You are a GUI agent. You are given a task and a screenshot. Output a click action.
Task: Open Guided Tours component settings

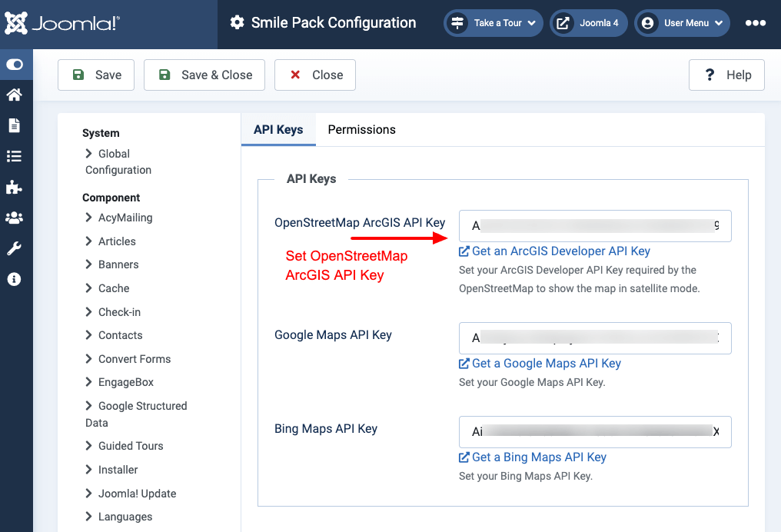[125, 446]
